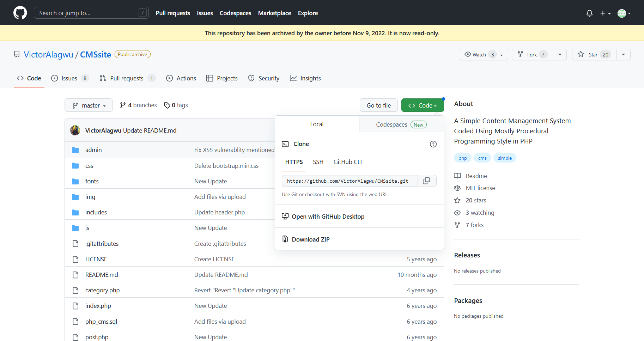The width and height of the screenshot is (644, 341).
Task: Select the cms topic tag
Action: (482, 158)
